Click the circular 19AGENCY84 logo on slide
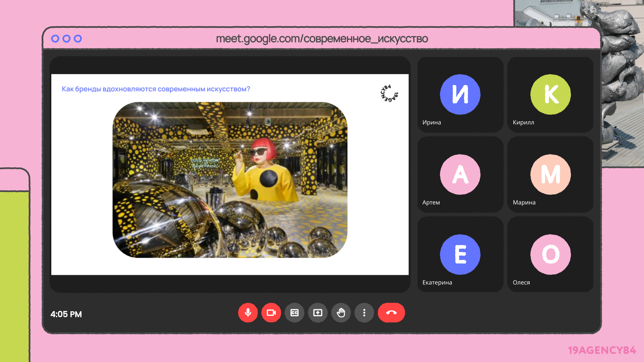 389,94
